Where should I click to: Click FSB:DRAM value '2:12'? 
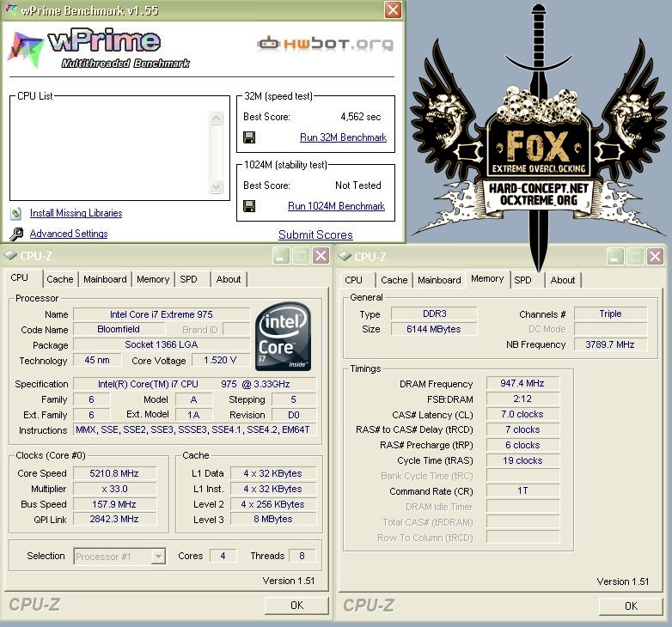[522, 399]
